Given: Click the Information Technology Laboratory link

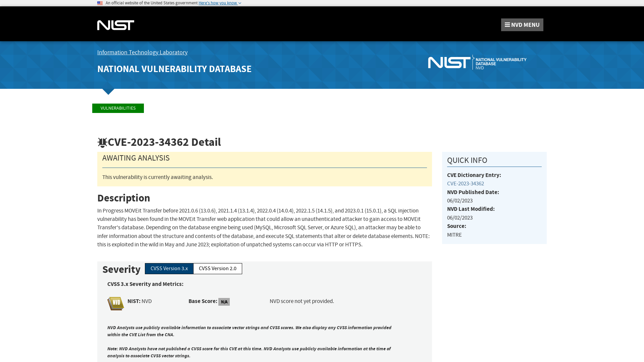Looking at the screenshot, I should coord(142,52).
